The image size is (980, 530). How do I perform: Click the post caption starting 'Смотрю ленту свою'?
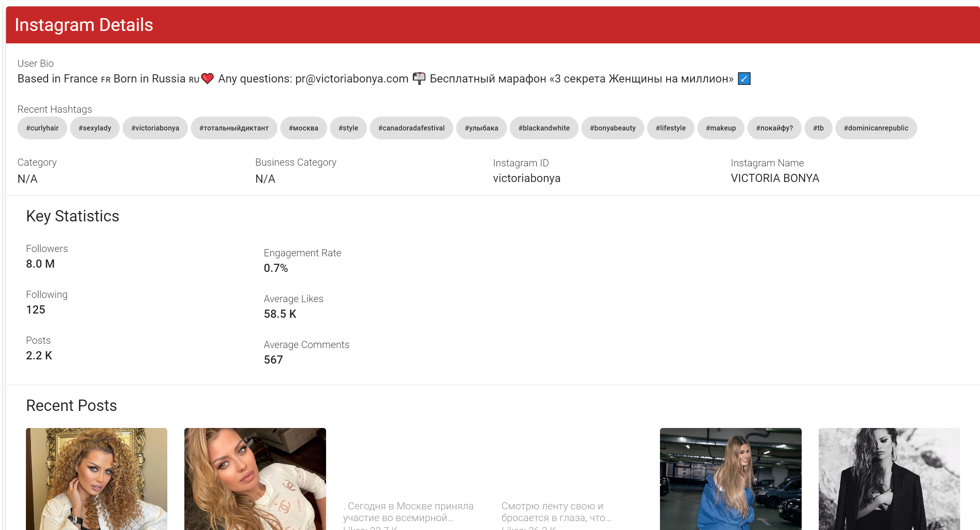(x=556, y=512)
